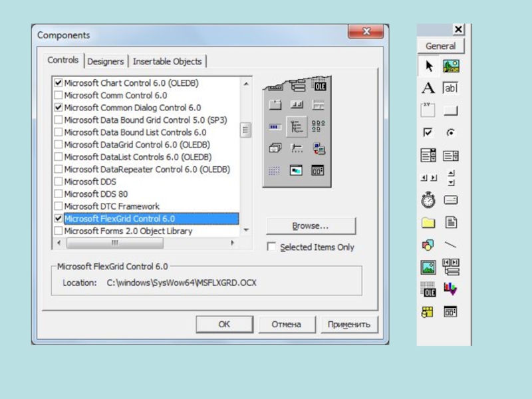Open the Insertable Objects tab
The width and height of the screenshot is (532, 399).
pos(167,61)
